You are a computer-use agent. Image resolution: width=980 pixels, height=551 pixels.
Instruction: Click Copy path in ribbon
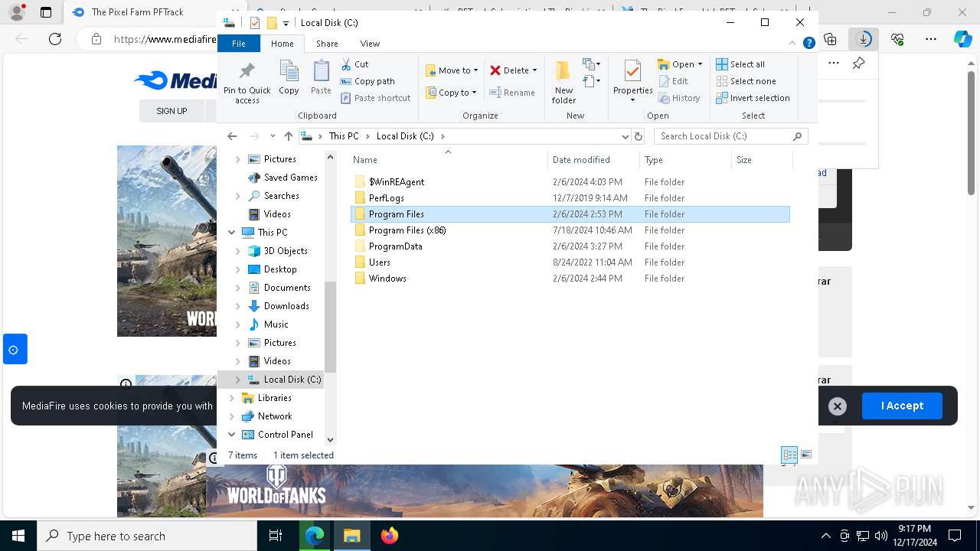(x=367, y=81)
